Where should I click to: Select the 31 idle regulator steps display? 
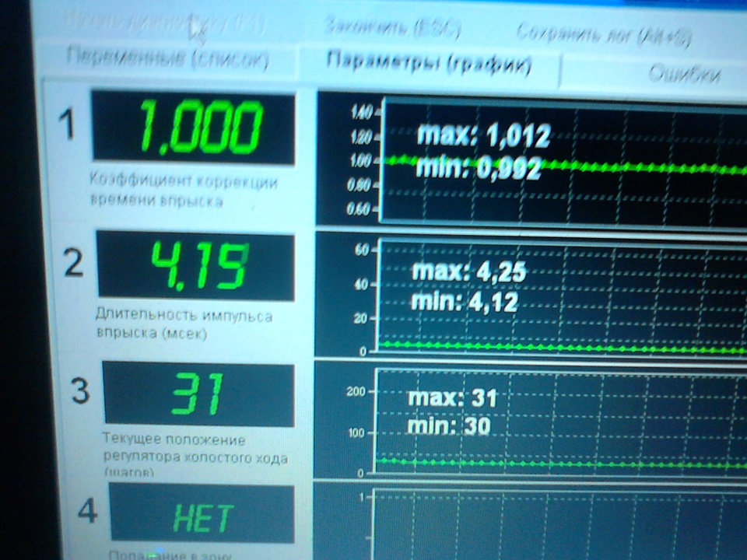pyautogui.click(x=198, y=394)
